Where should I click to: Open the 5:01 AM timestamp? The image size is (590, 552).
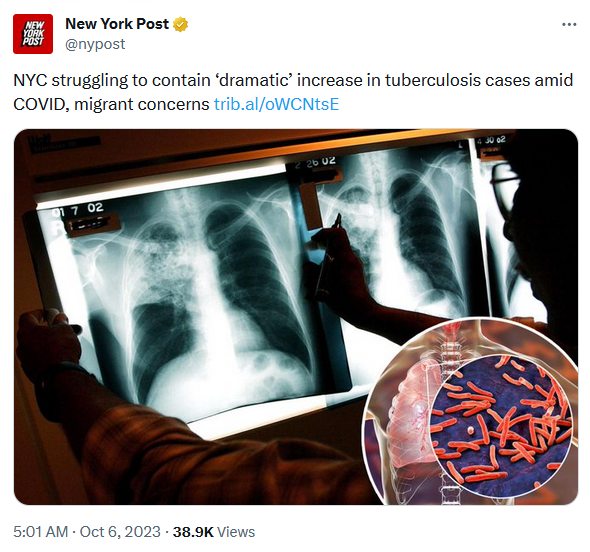[41, 532]
